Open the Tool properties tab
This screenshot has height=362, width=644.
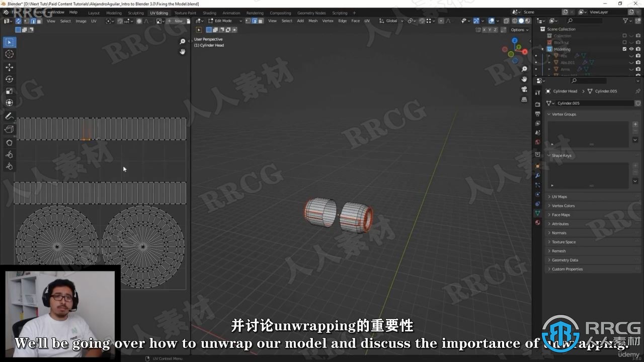[x=537, y=92]
